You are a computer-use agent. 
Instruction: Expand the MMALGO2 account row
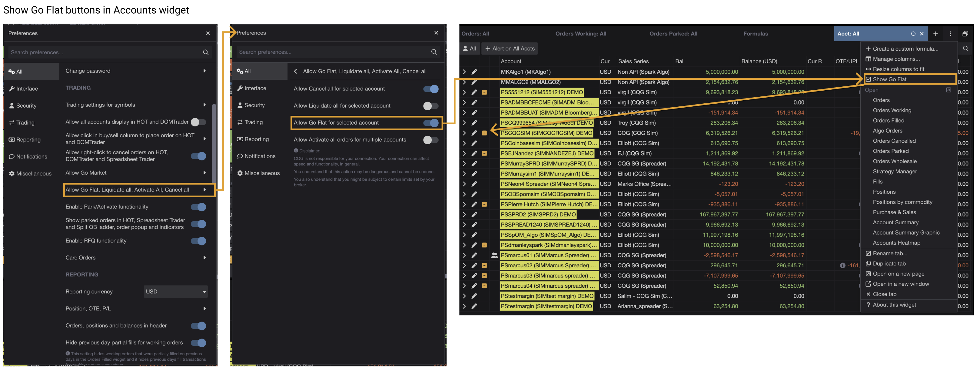click(464, 82)
